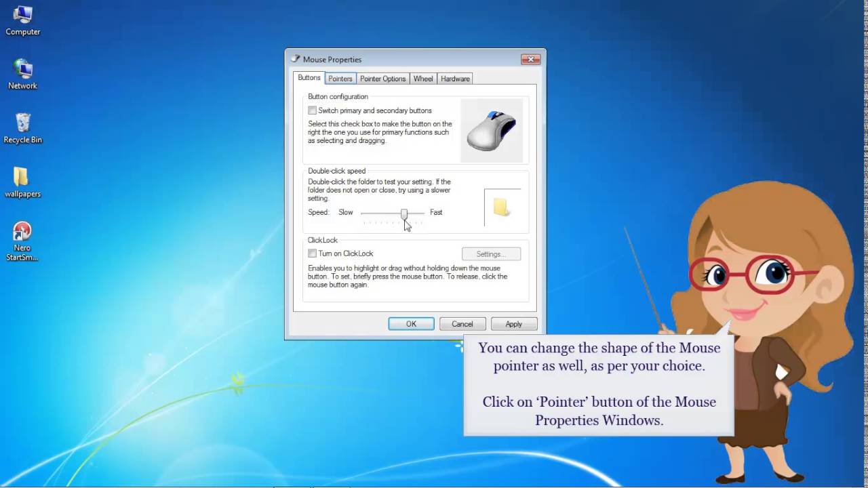Click the 'Slow' speed label
This screenshot has height=488, width=868.
tap(346, 212)
